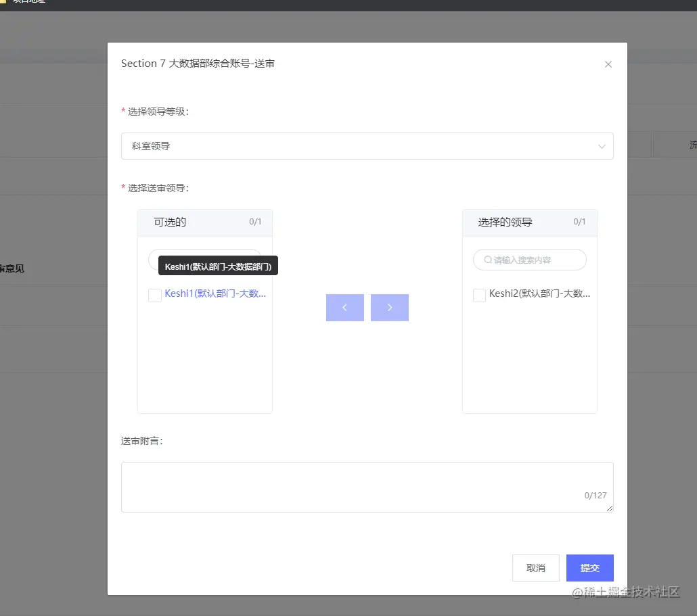The height and width of the screenshot is (616, 697).
Task: Click the 取消 button
Action: (536, 568)
